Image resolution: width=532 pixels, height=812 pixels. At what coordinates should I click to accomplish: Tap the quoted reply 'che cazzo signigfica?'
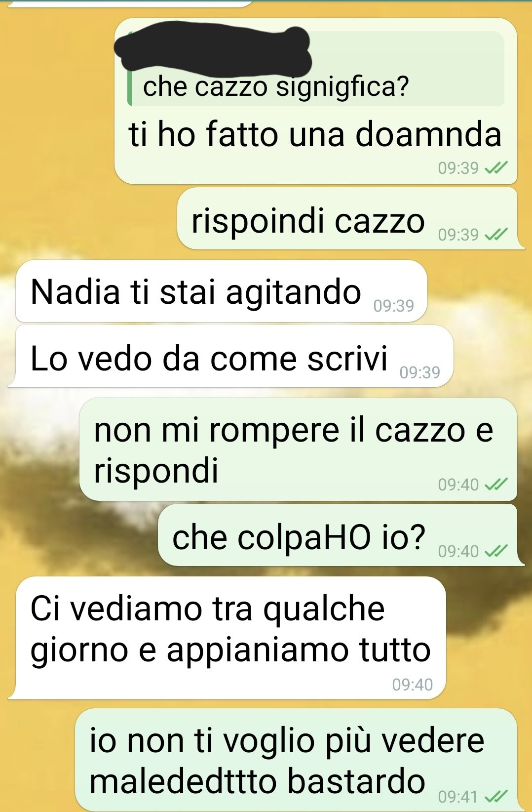point(316,69)
